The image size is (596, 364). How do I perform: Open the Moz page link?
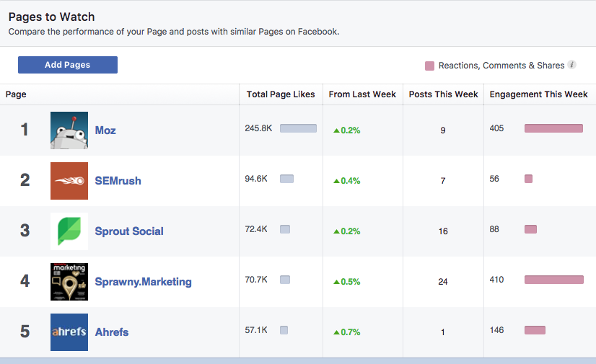pos(105,130)
